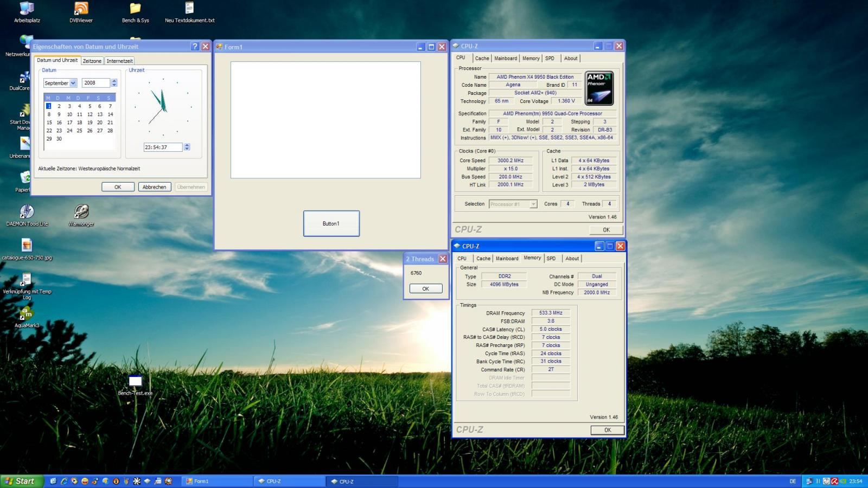Open the CPU tab in lower CPU-Z
Viewport: 868px width, 488px height.
pos(462,259)
